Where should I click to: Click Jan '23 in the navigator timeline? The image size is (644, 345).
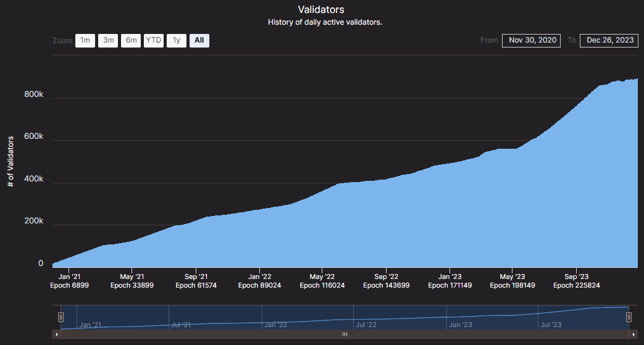[x=461, y=324]
